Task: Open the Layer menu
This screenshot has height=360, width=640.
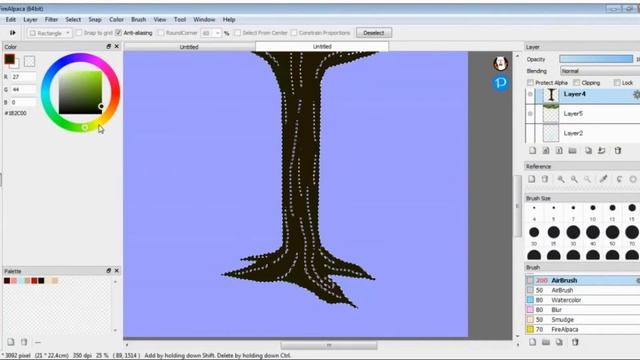Action: (x=30, y=20)
